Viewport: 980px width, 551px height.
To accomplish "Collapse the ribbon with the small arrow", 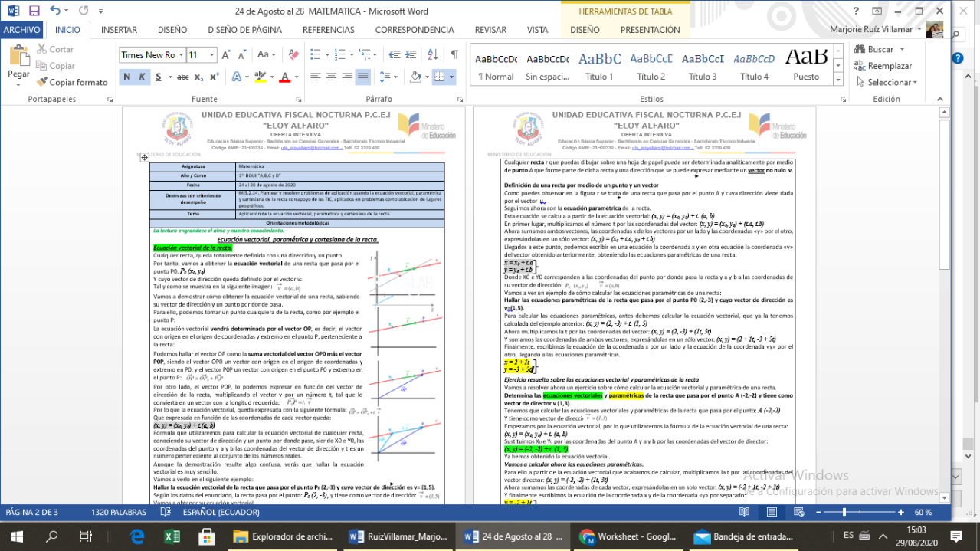I will coord(939,98).
